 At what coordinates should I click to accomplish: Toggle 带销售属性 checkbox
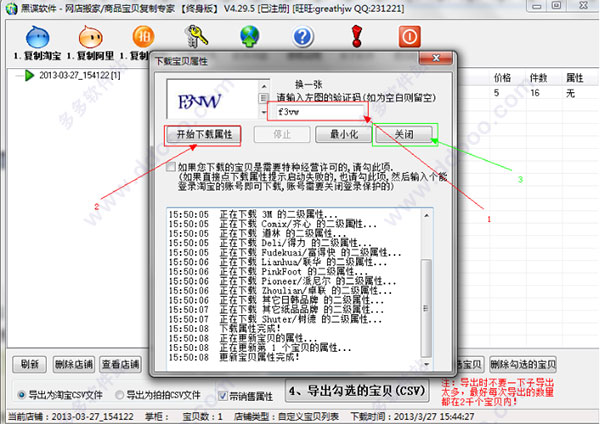click(222, 396)
